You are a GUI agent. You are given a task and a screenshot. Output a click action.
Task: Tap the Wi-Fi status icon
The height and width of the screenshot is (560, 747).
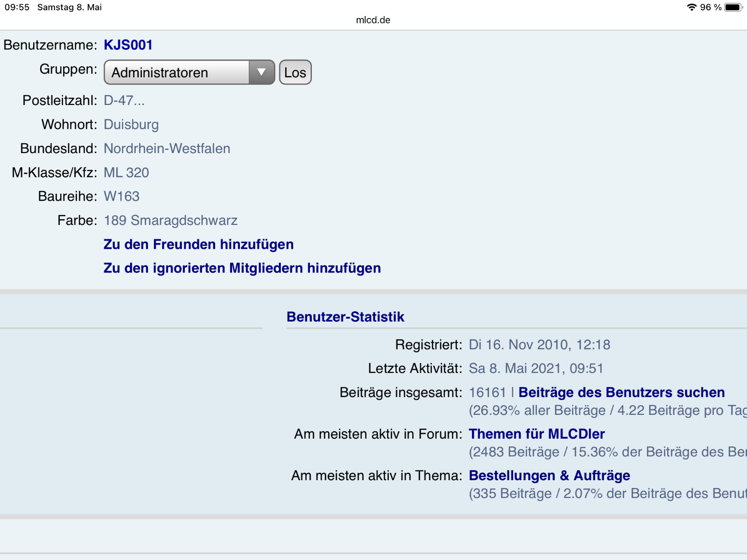691,7
